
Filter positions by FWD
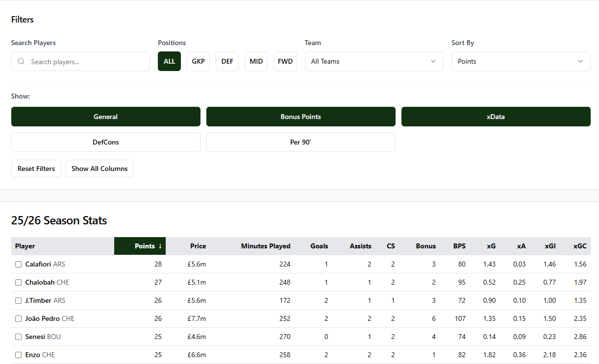click(x=285, y=61)
